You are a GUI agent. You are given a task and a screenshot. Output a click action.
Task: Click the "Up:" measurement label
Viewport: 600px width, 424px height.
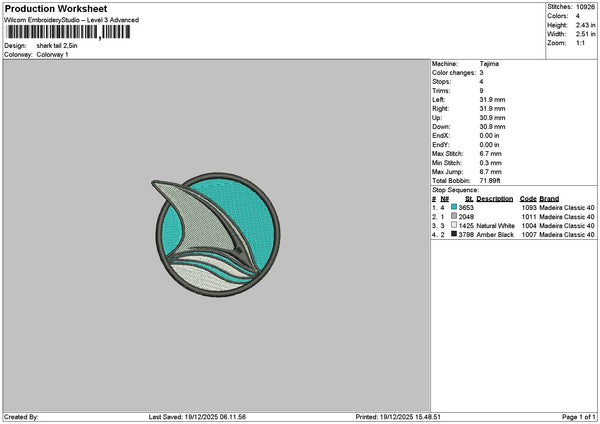(x=437, y=118)
